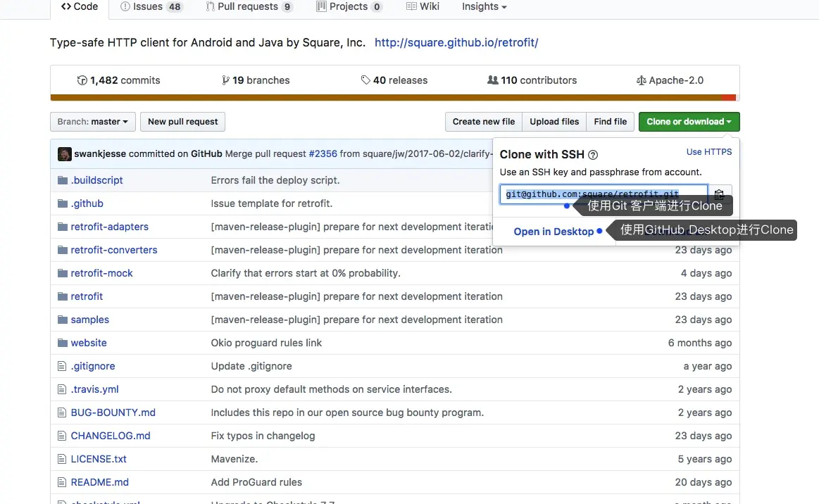This screenshot has height=504, width=819.
Task: Click the .github folder icon
Action: 63,203
